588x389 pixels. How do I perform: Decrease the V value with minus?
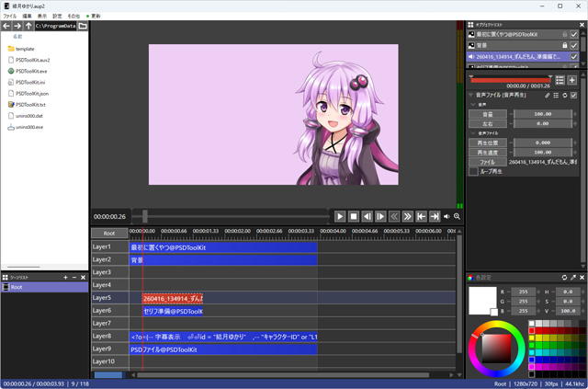(x=552, y=311)
